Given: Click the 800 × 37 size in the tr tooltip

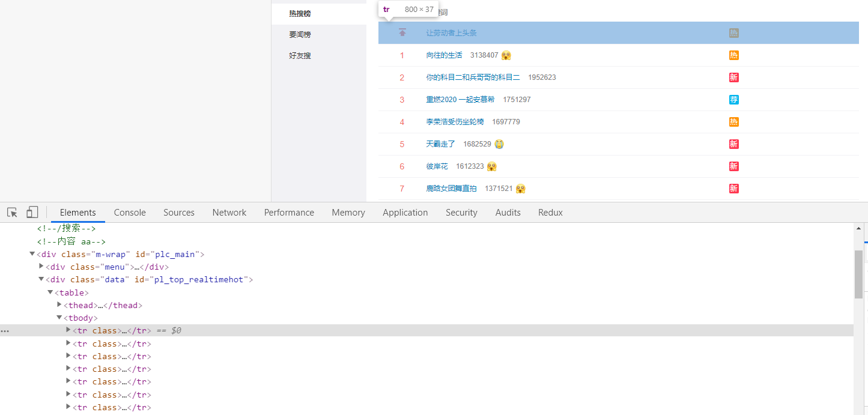Looking at the screenshot, I should 419,10.
